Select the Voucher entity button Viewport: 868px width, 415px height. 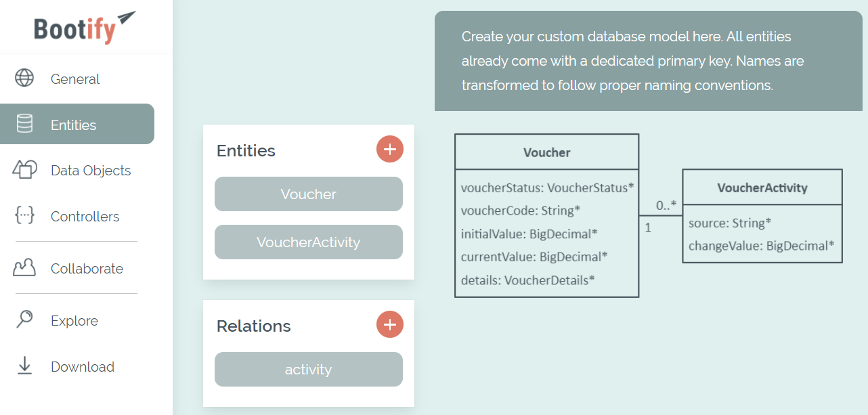308,194
